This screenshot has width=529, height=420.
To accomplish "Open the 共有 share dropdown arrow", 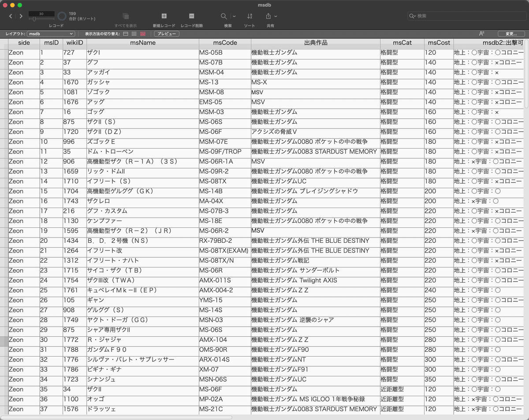I will click(276, 16).
